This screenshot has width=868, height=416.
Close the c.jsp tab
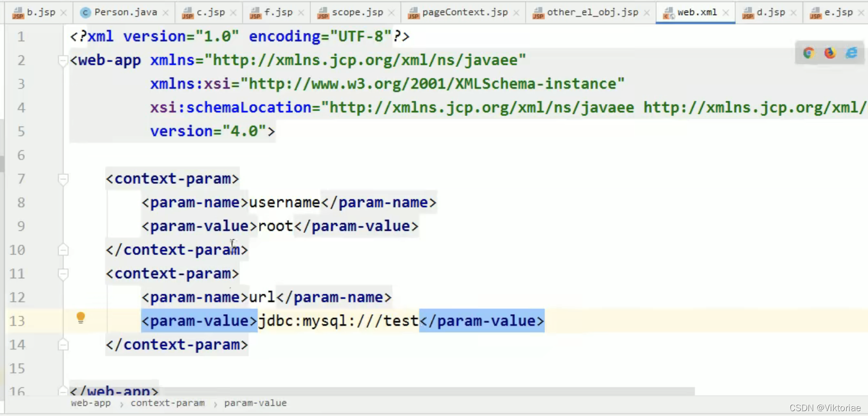(233, 13)
